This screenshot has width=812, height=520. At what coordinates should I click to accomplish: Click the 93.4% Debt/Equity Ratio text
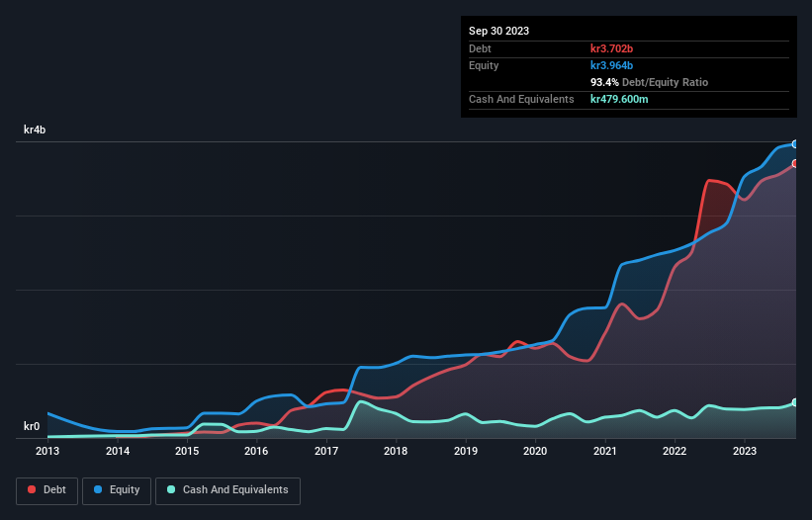(649, 82)
